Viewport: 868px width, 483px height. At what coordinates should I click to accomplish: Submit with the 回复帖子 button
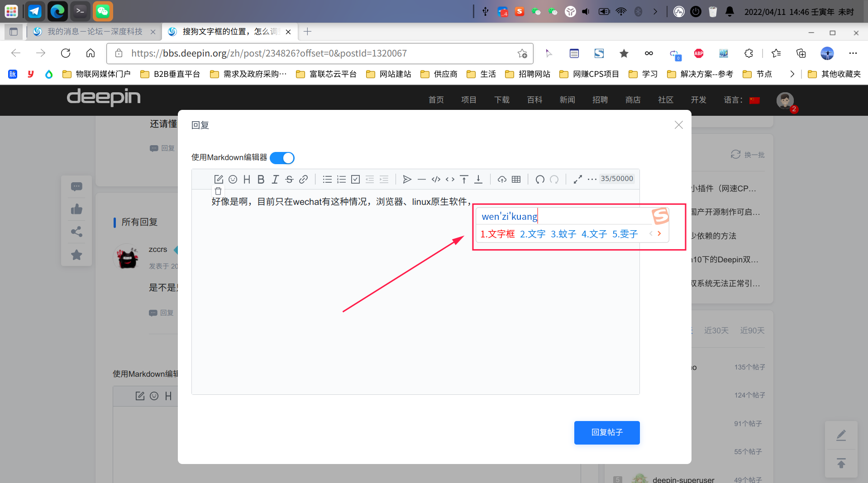coord(606,432)
